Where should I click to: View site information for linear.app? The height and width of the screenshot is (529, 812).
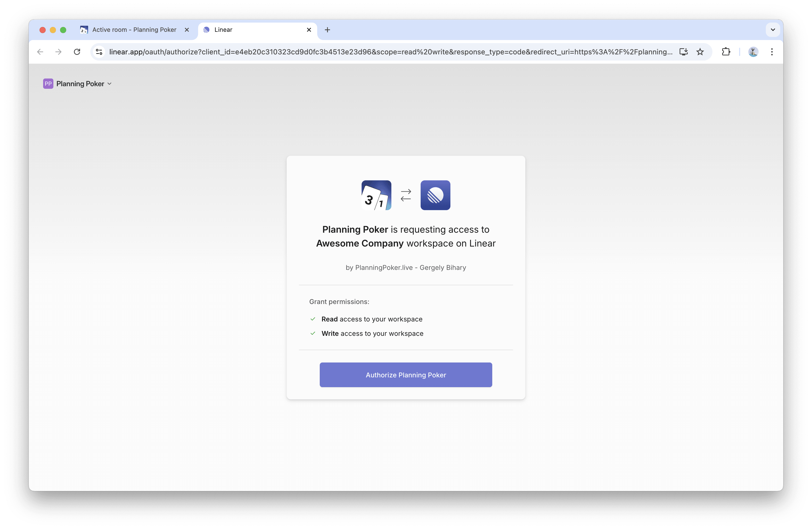(x=99, y=52)
